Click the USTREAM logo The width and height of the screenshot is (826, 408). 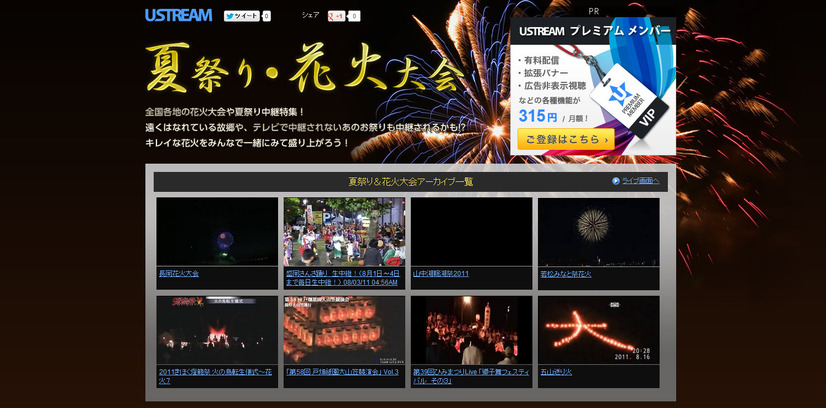(x=179, y=15)
